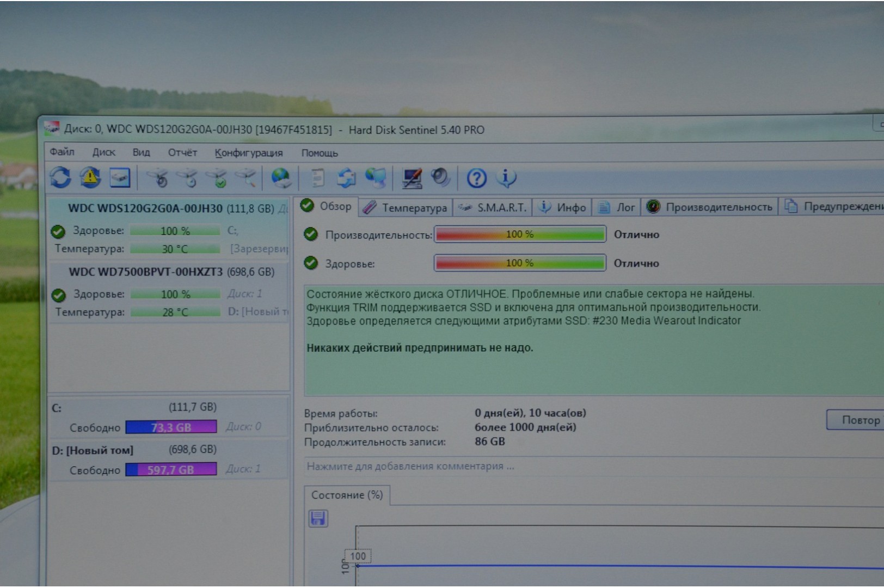Click the floppy disk save icon above chart
884x588 pixels.
[318, 518]
